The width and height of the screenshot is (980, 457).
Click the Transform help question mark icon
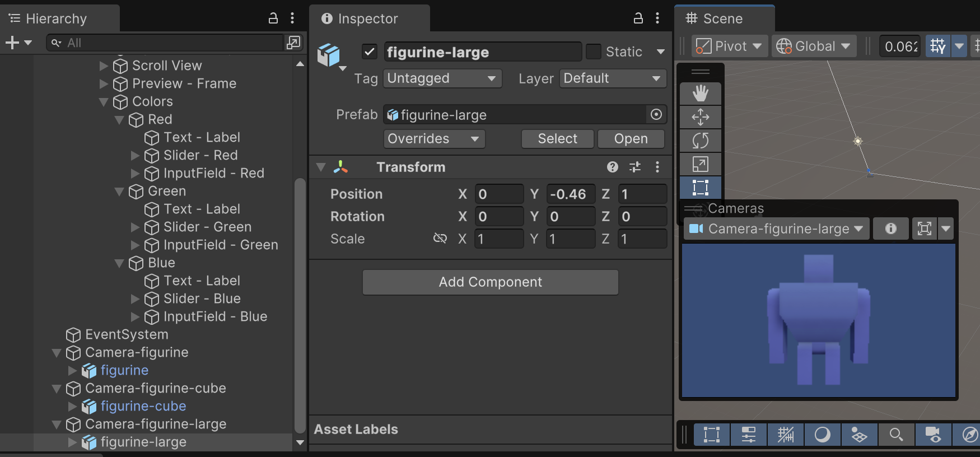613,167
